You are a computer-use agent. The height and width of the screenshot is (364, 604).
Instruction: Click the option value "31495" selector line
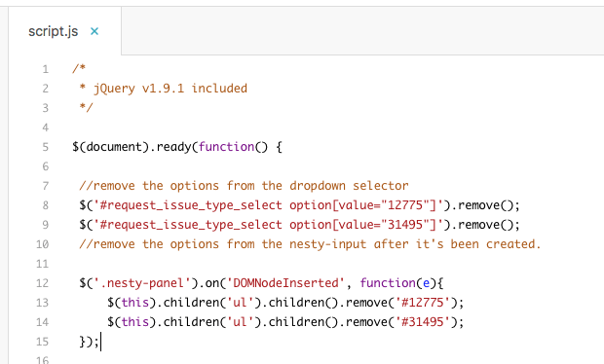pyautogui.click(x=300, y=225)
